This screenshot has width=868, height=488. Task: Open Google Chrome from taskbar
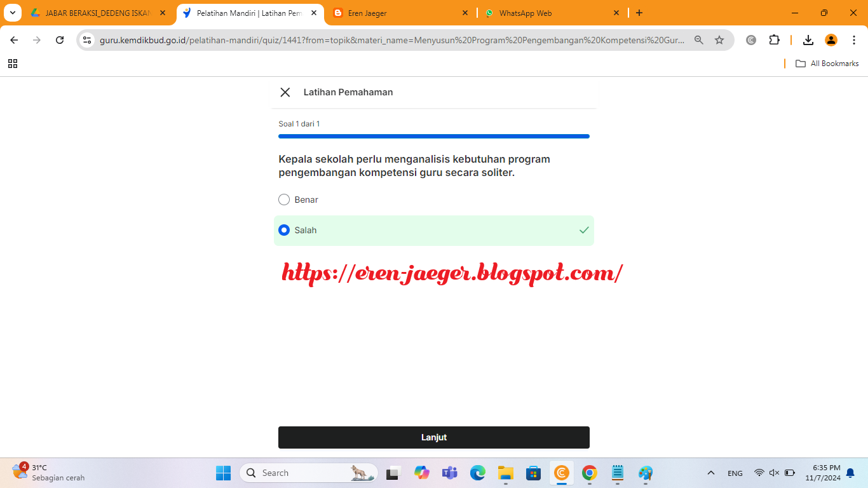590,473
